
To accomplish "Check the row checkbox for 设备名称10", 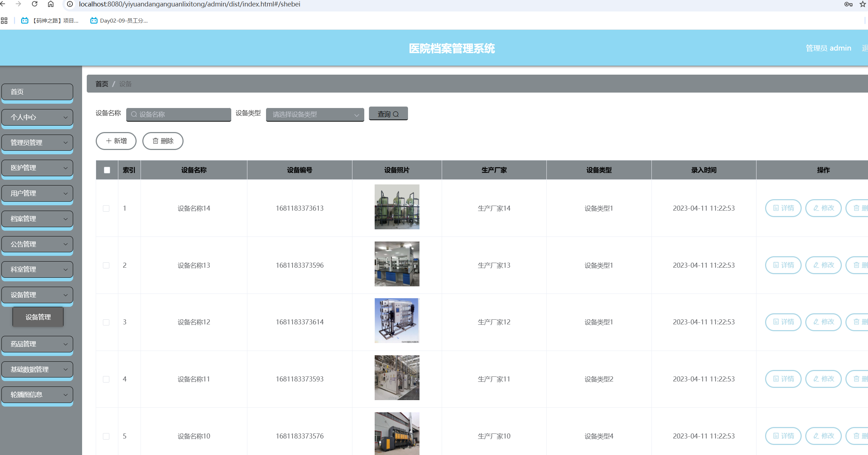I will (x=106, y=436).
